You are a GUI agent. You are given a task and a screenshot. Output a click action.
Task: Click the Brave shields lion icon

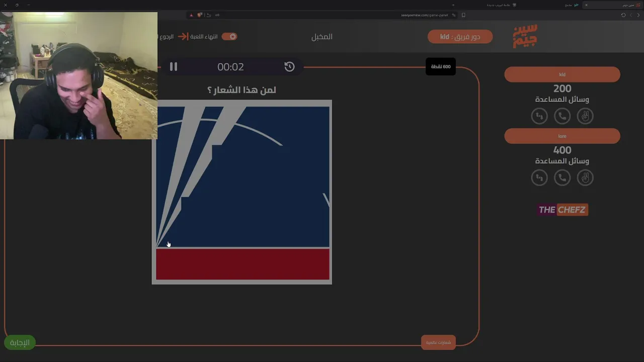[x=200, y=15]
